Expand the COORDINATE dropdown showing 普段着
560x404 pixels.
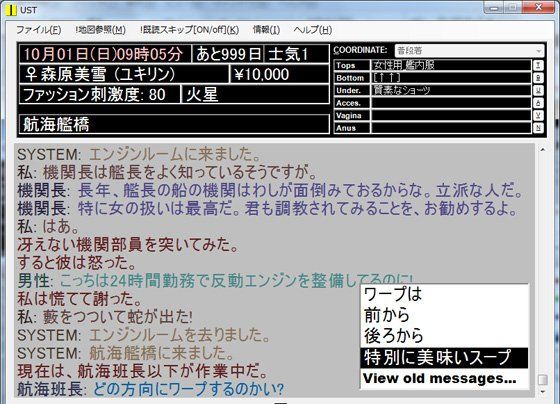[469, 51]
